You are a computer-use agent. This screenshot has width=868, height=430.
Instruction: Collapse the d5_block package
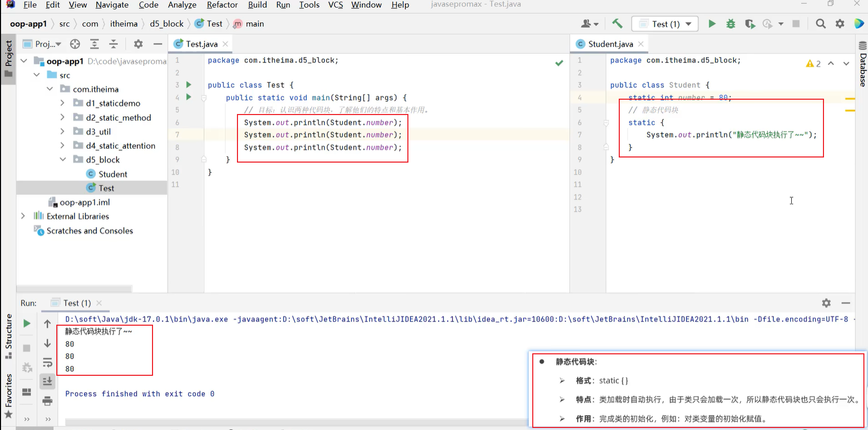tap(62, 160)
